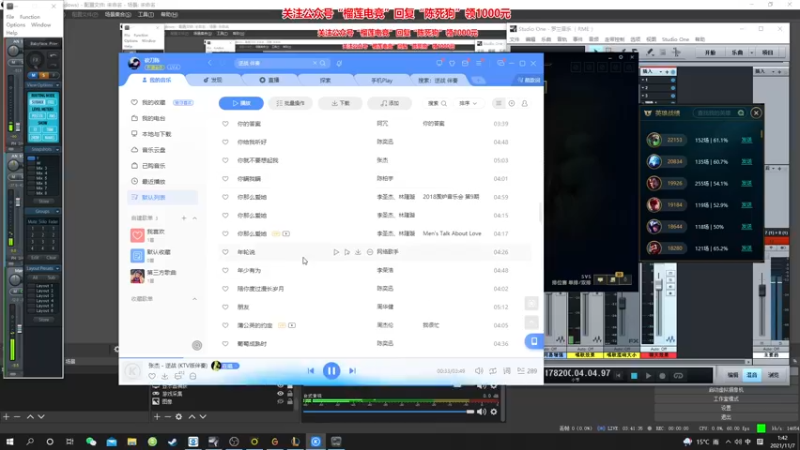Click remove icon on the 年轮说 row
This screenshot has width=800, height=450.
370,252
